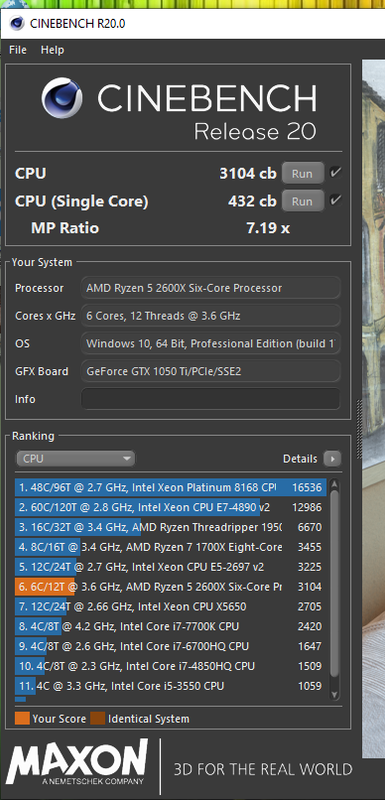Click the Cores x GHz value field
This screenshot has height=800, width=385.
(x=210, y=316)
